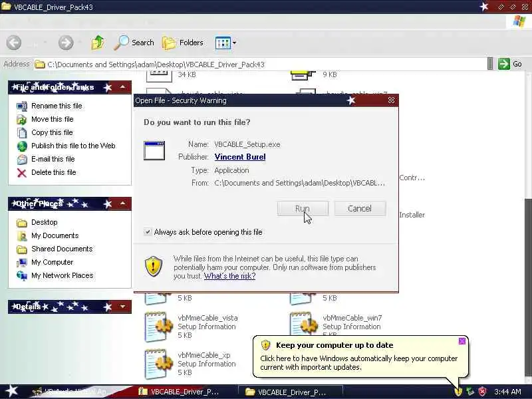Click Delete this file
532x399 pixels.
click(54, 172)
